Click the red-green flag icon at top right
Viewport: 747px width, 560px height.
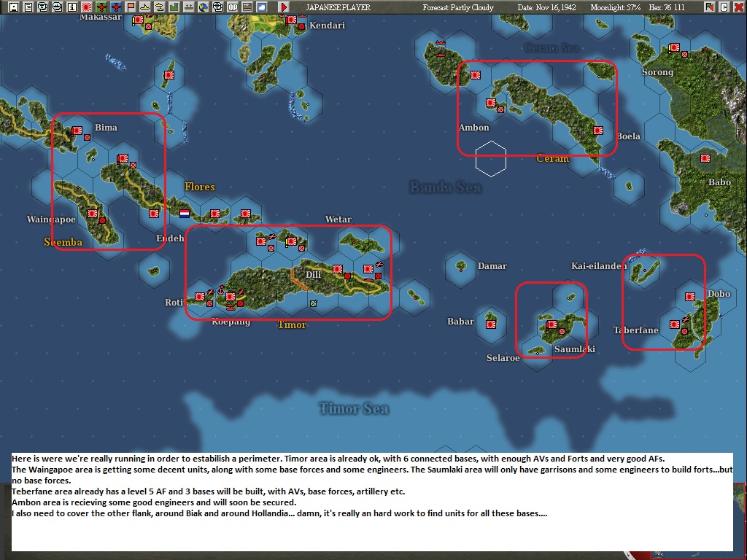[x=709, y=7]
